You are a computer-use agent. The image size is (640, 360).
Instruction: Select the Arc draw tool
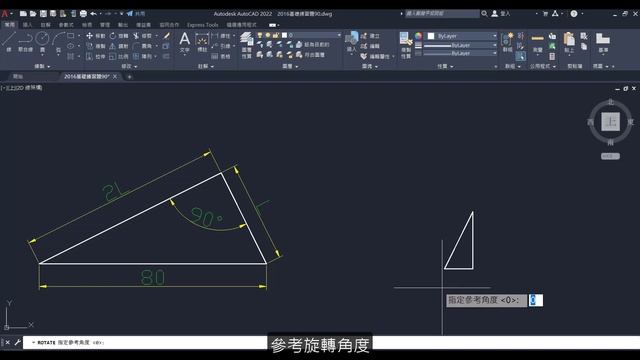58,42
